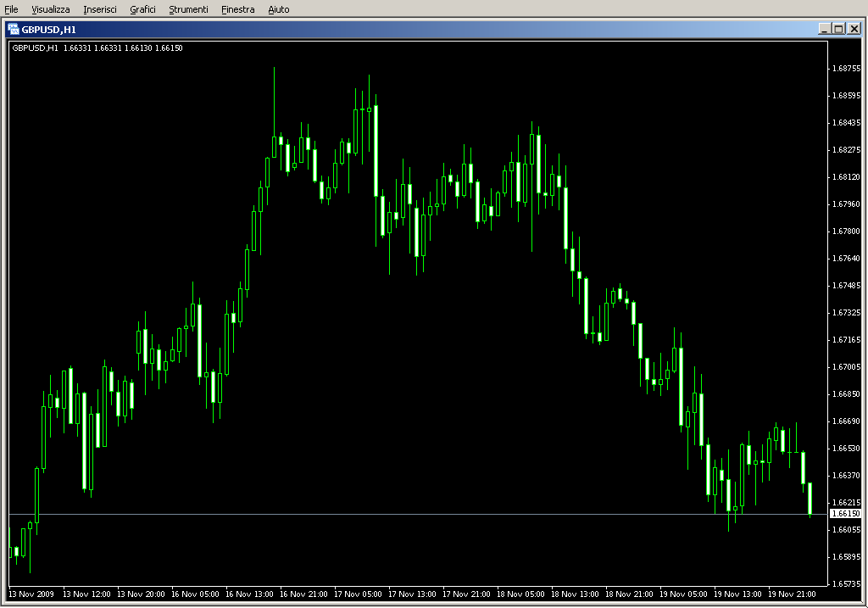This screenshot has height=608, width=868.
Task: Click the OHLC info text in chart corner
Action: [97, 47]
